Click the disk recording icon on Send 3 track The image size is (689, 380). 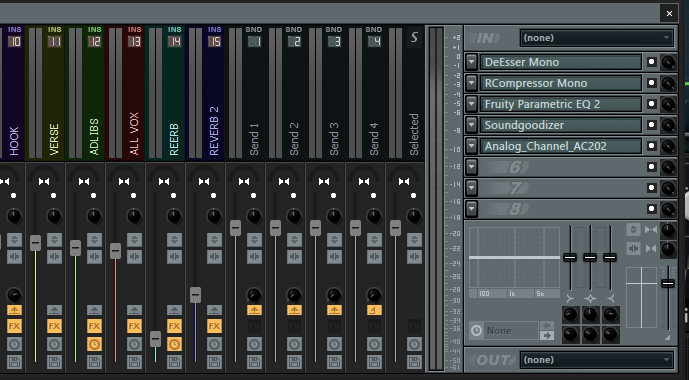tap(334, 362)
